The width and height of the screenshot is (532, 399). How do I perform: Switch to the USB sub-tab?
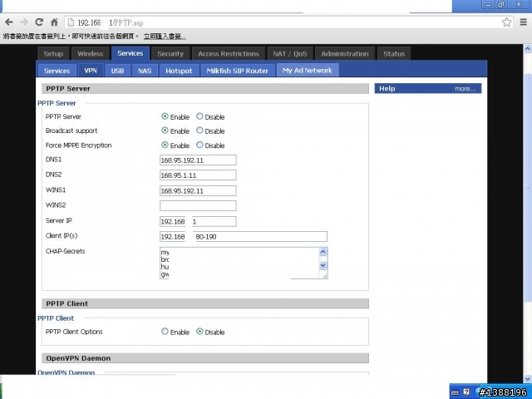coord(117,71)
